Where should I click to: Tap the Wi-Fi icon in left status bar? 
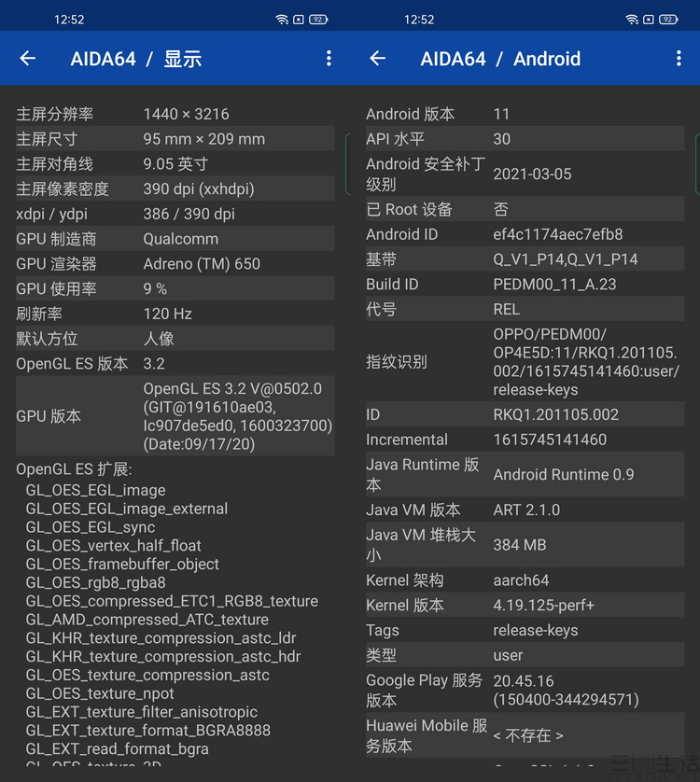tap(282, 20)
